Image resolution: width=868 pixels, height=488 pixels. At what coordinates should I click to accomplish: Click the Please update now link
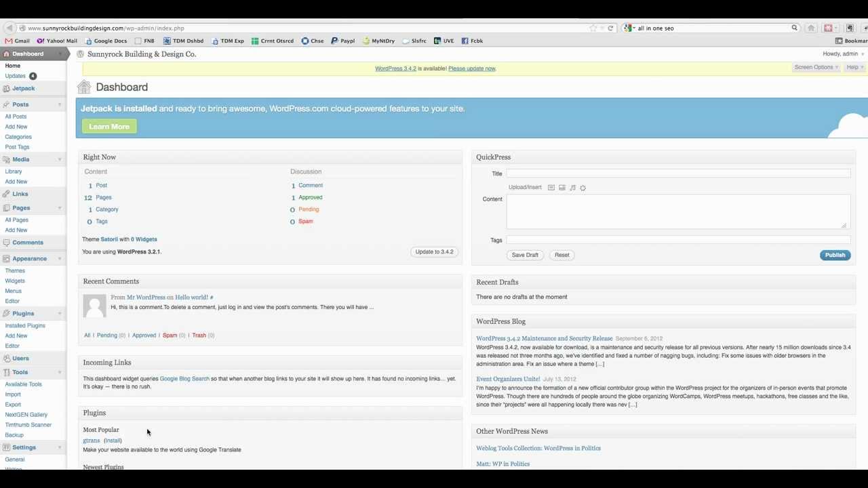(x=472, y=68)
